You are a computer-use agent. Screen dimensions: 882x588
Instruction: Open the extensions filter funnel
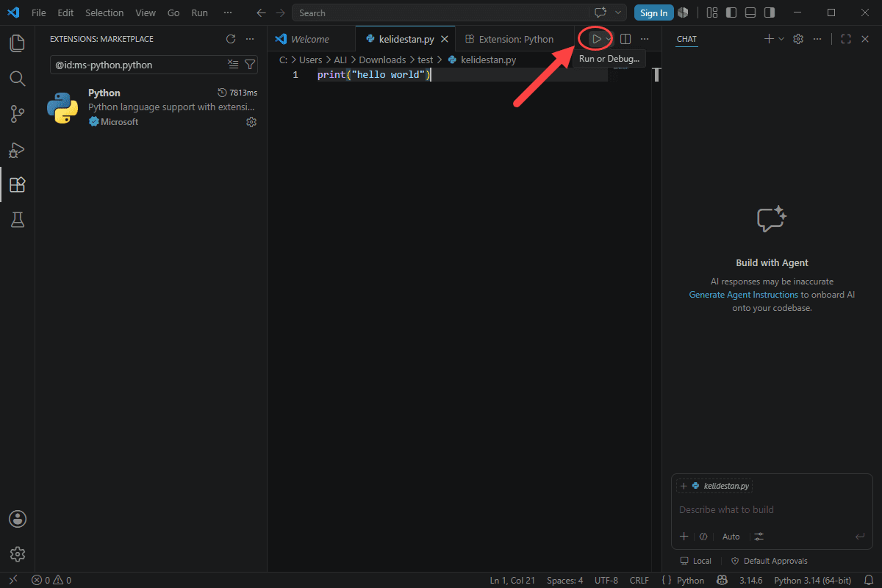249,65
